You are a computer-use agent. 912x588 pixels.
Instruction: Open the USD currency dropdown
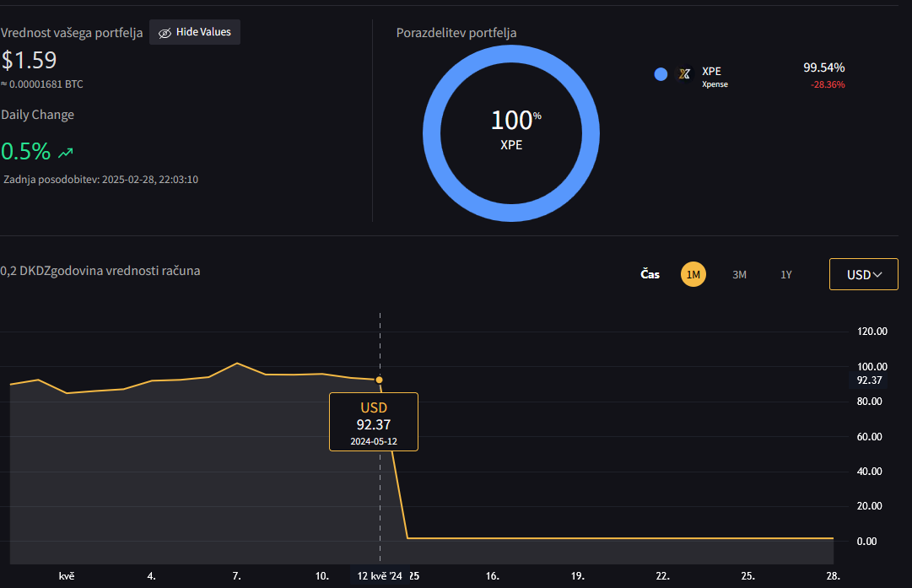[864, 274]
